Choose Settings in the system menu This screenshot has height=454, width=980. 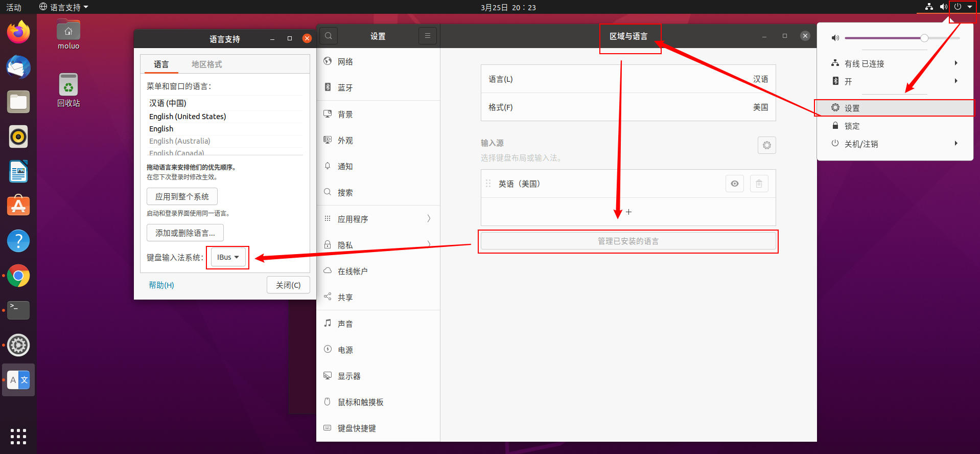click(x=895, y=108)
